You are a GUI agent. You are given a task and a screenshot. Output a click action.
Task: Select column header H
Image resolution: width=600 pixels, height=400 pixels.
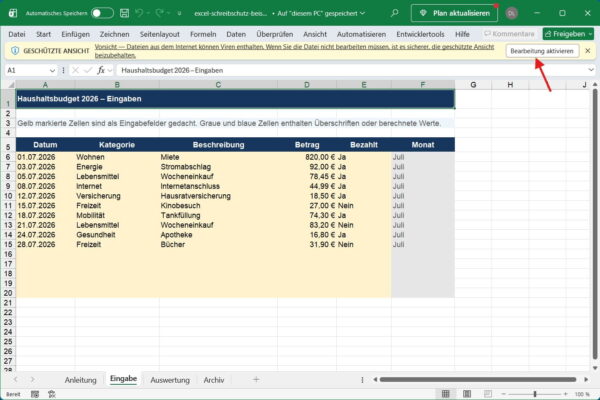(510, 85)
